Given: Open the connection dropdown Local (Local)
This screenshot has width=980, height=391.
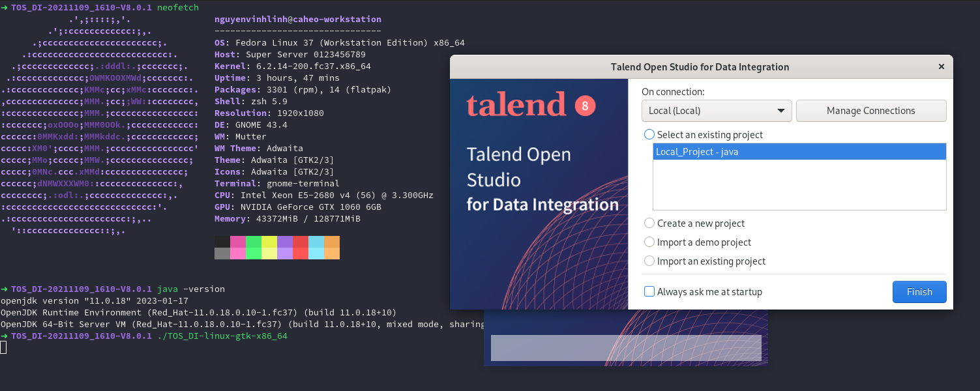Looking at the screenshot, I should (x=717, y=111).
